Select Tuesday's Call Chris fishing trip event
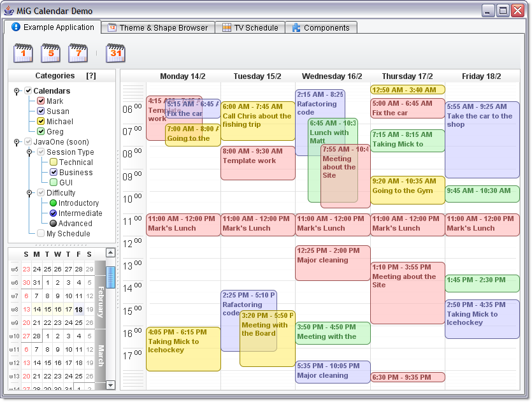Image resolution: width=532 pixels, height=402 pixels. tap(258, 121)
